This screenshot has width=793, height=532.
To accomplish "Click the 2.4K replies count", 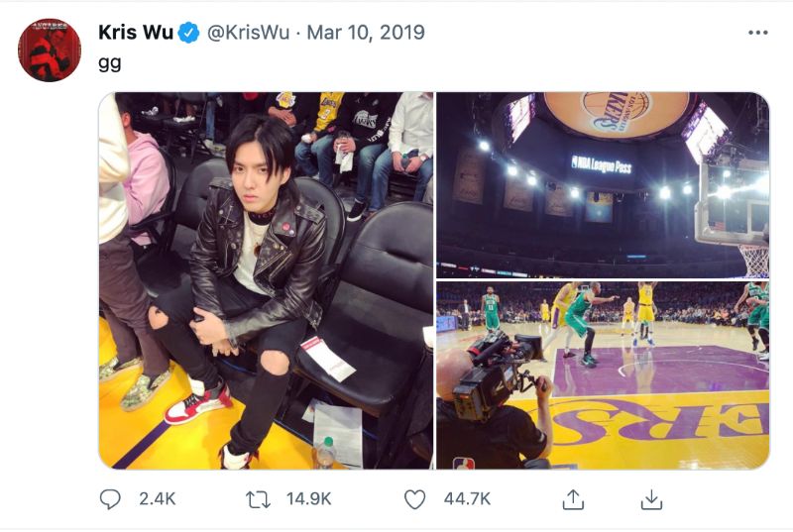I will (157, 499).
